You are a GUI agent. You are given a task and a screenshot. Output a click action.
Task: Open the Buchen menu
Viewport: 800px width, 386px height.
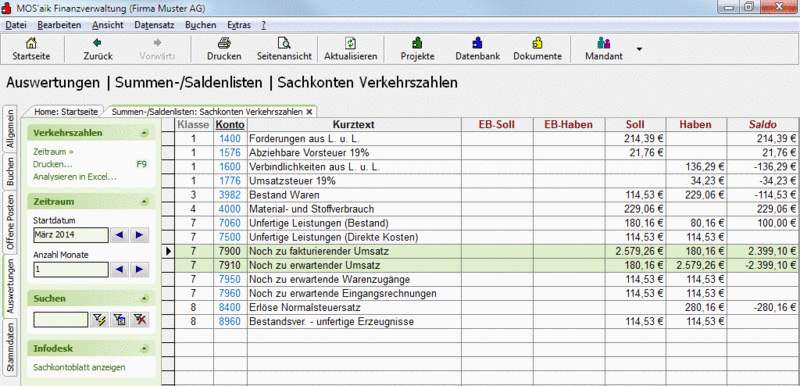(x=201, y=25)
